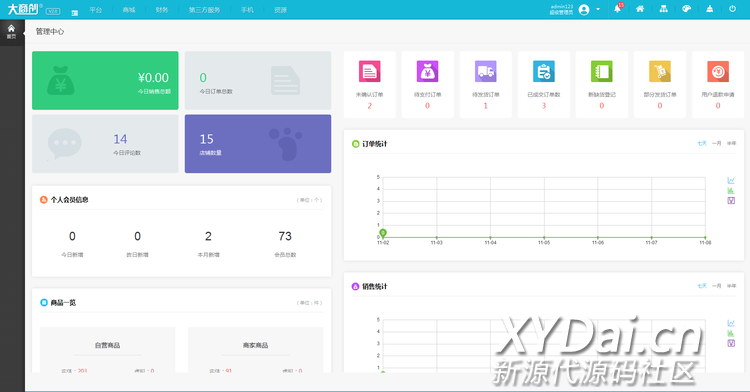The height and width of the screenshot is (392, 750).
Task: Click the 订单统计 section title
Action: [x=375, y=144]
